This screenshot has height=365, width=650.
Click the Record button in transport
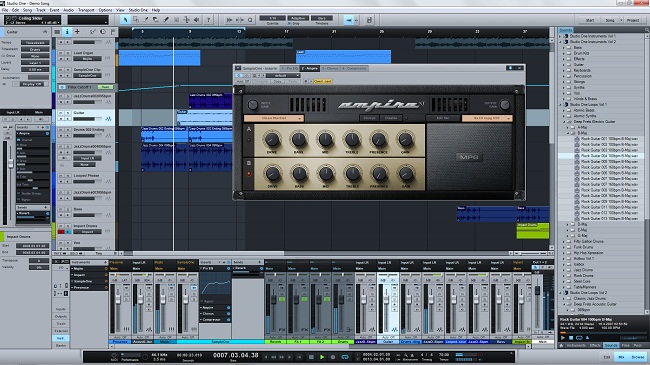pyautogui.click(x=332, y=357)
